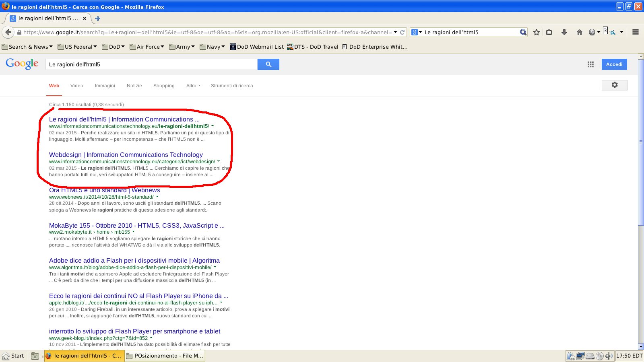Screen dimensions: 644x362
Task: Expand arrow next to webnews.it URL
Action: tap(157, 197)
